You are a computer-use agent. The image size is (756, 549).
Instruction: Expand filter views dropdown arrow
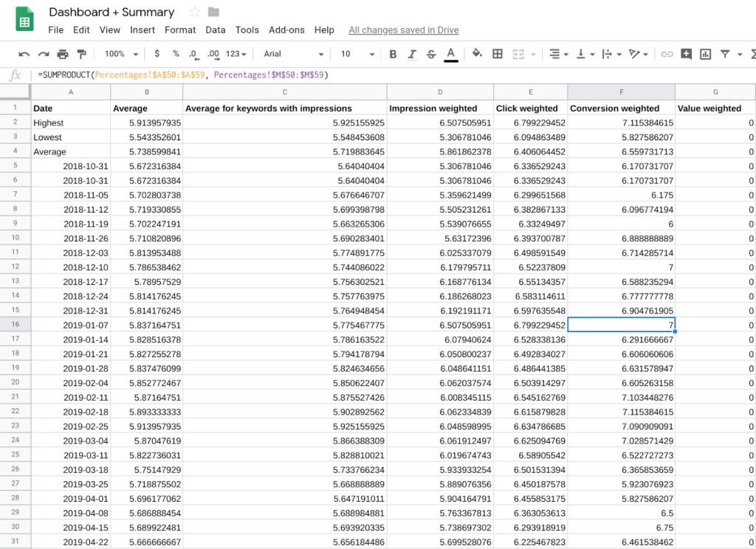pyautogui.click(x=740, y=54)
